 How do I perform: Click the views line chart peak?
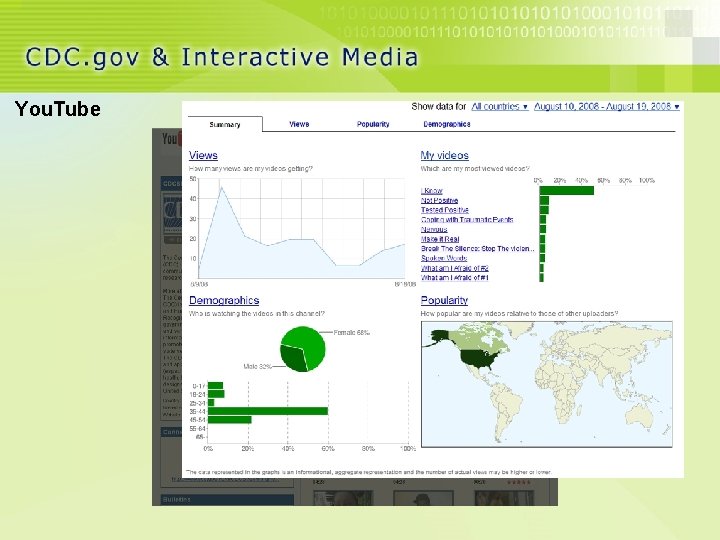(x=221, y=187)
